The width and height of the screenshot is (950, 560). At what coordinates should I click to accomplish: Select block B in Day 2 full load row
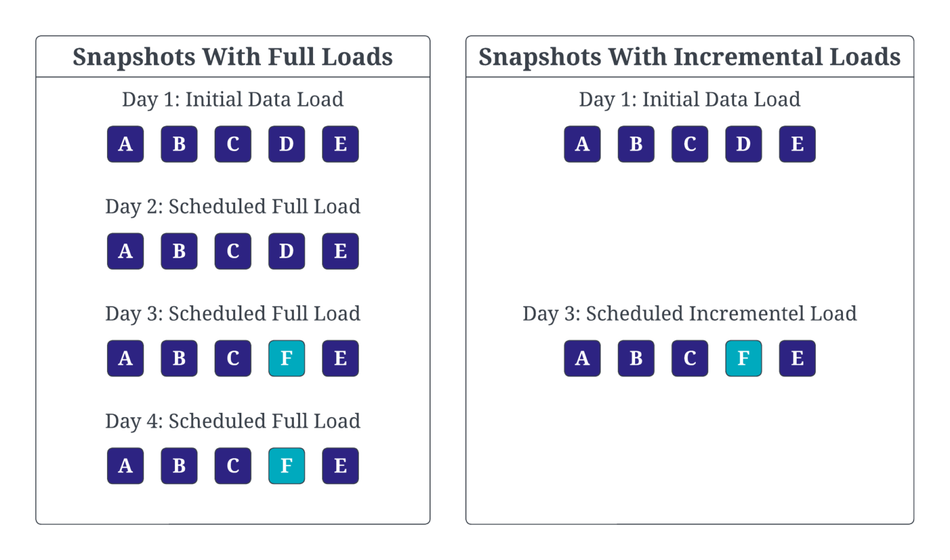(x=179, y=251)
